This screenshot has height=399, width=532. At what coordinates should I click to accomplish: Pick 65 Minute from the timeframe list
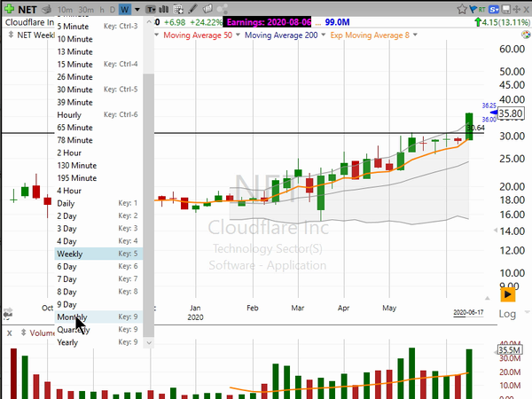click(75, 127)
